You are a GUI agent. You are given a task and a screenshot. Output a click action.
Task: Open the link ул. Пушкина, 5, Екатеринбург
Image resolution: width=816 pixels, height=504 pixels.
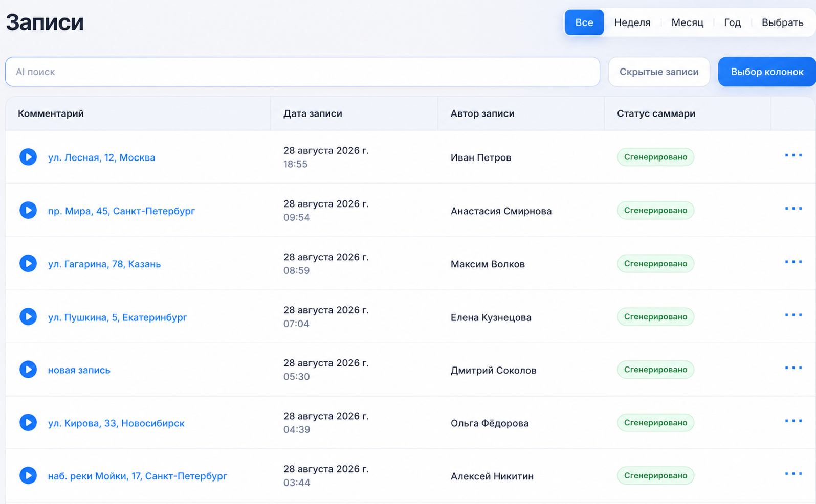coord(118,317)
